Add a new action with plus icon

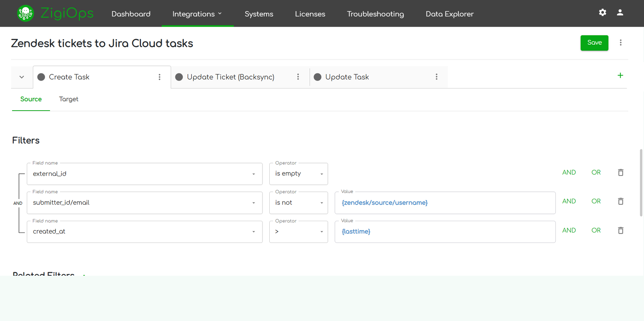[x=620, y=76]
